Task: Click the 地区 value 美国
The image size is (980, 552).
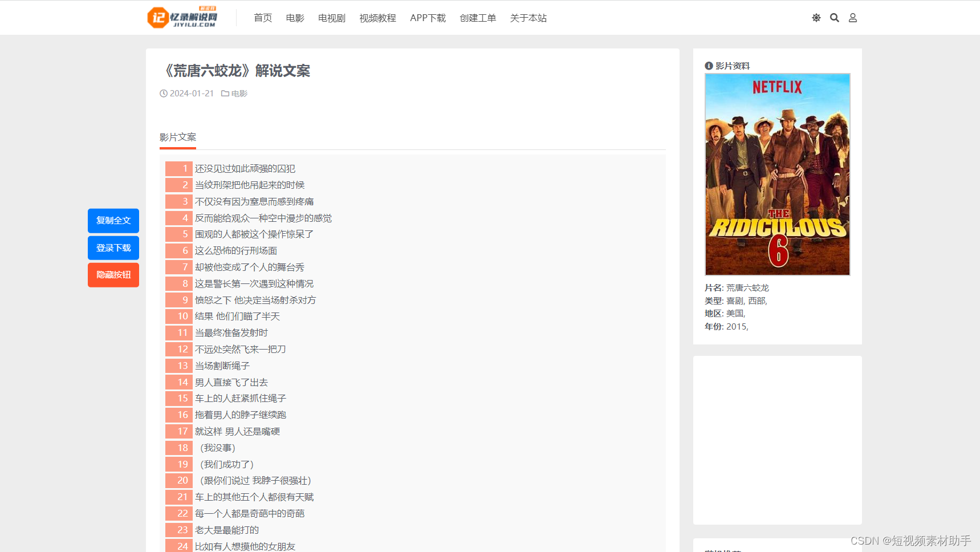Action: point(735,314)
